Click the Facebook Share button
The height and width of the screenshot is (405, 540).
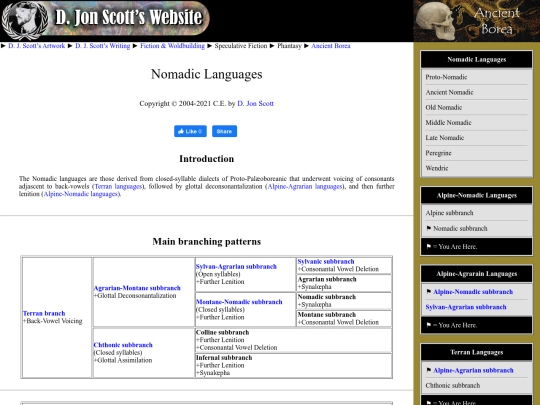coord(224,131)
